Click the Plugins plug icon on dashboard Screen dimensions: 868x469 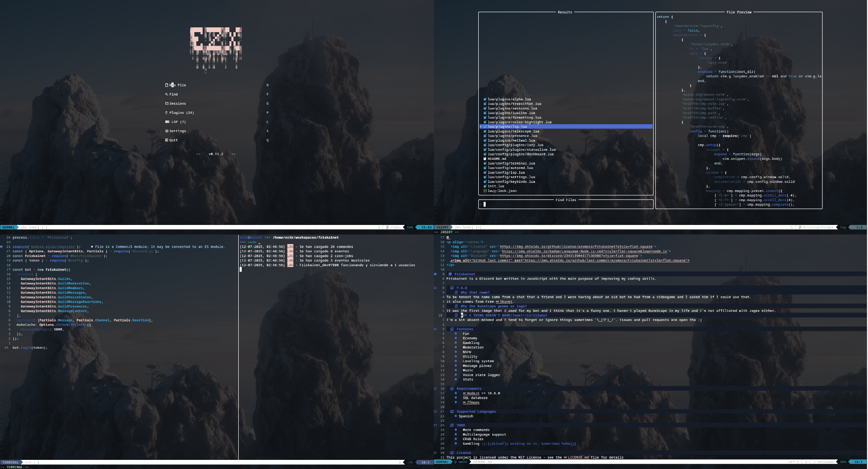coord(167,113)
